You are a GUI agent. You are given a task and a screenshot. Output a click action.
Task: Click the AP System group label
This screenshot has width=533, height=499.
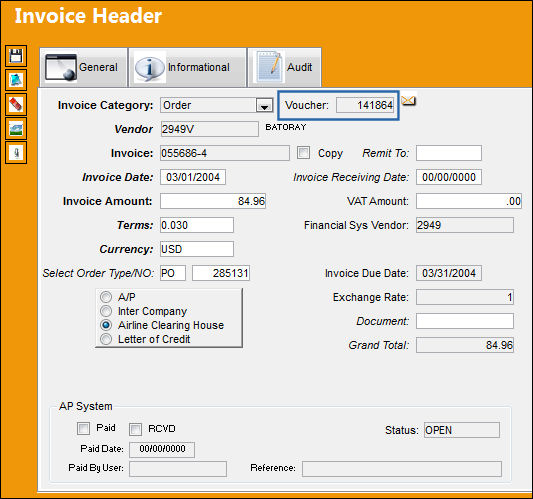[x=86, y=406]
